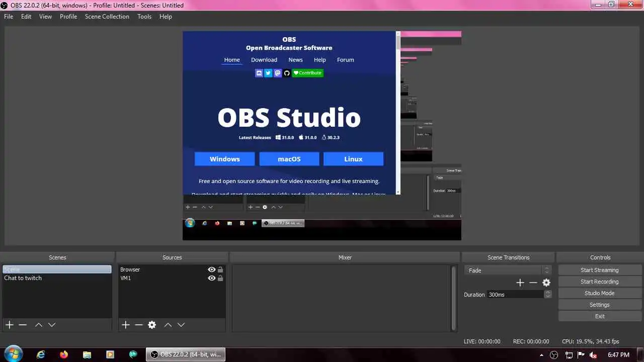Add a transition with Scene Transitions plus

[520, 283]
